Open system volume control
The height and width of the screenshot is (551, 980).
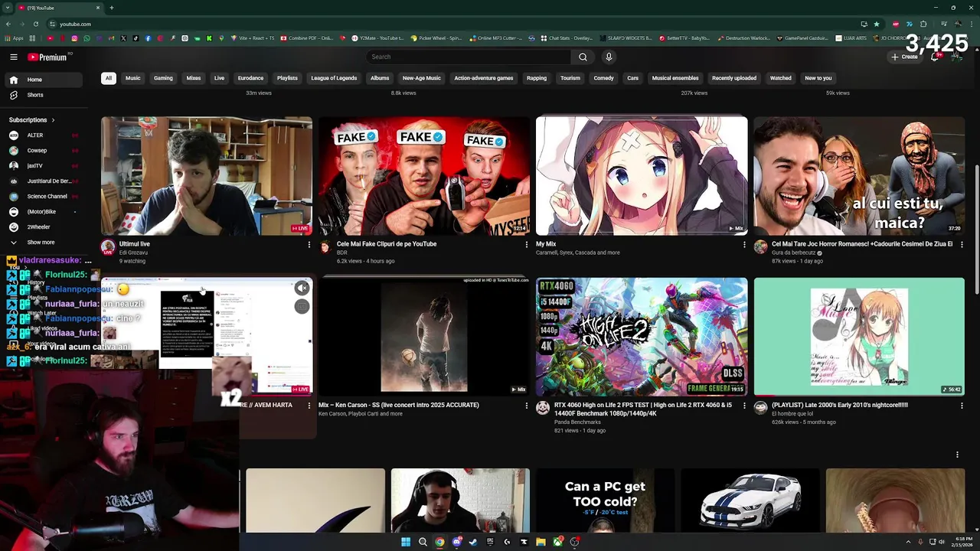(x=941, y=542)
